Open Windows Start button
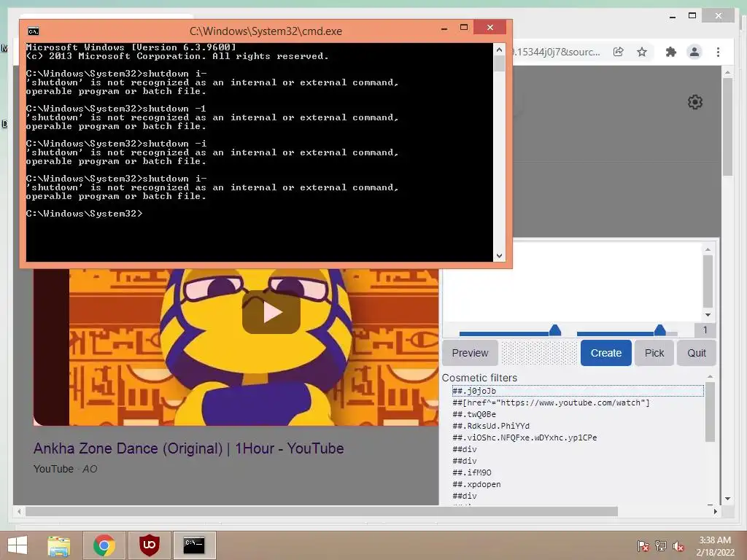747x560 pixels. click(18, 545)
